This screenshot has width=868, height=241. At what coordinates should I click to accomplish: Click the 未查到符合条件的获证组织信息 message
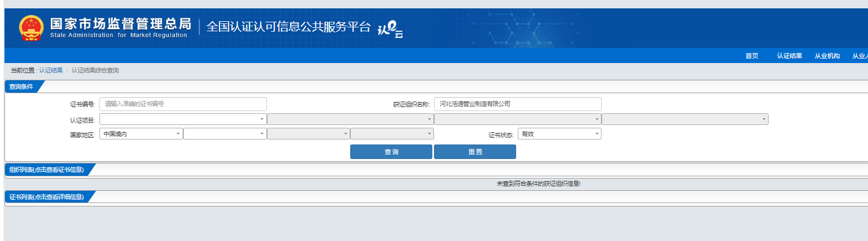click(x=538, y=184)
